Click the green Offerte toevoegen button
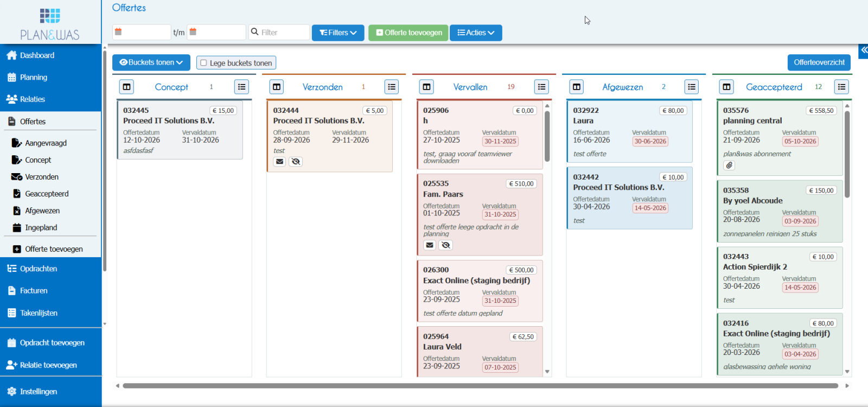868x407 pixels. tap(409, 33)
